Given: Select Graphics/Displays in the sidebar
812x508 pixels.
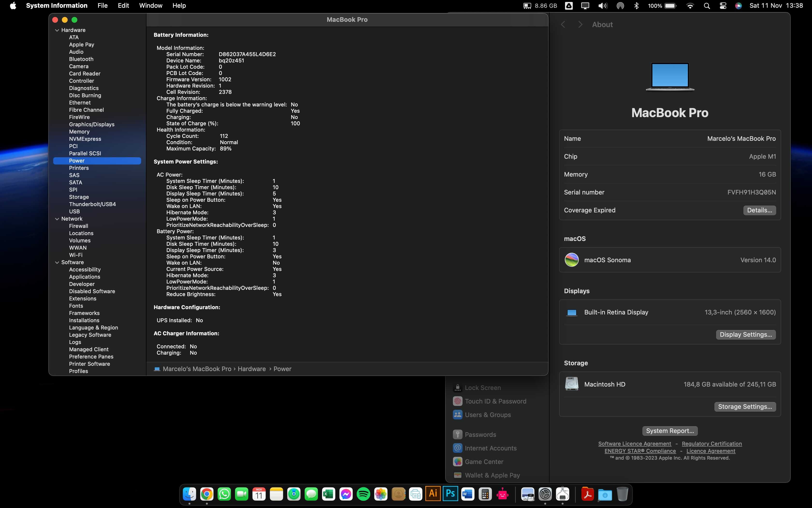Looking at the screenshot, I should coord(92,124).
